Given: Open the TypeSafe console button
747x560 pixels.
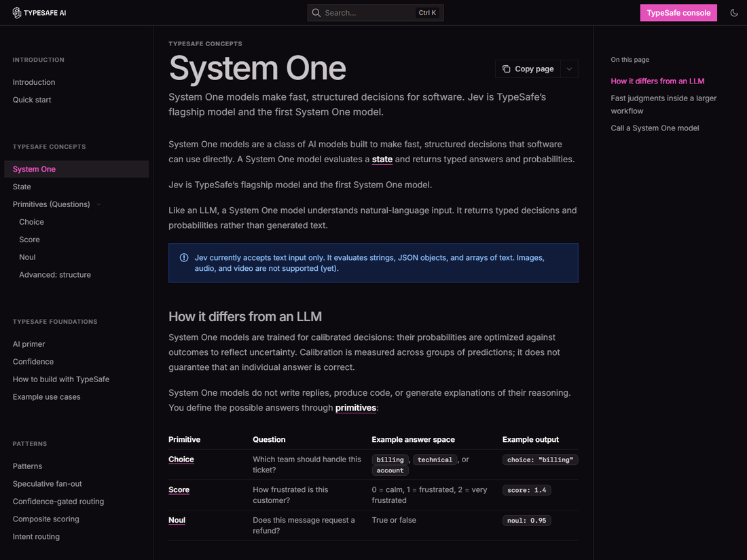Looking at the screenshot, I should (x=678, y=13).
